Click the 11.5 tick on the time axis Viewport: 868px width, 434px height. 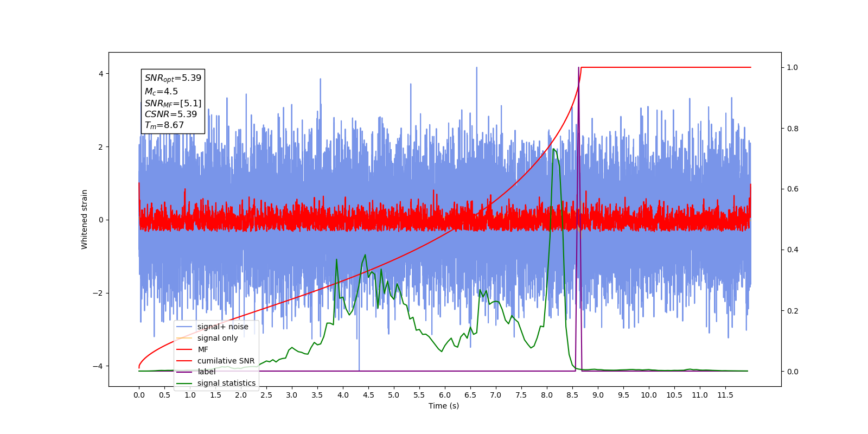coord(725,395)
